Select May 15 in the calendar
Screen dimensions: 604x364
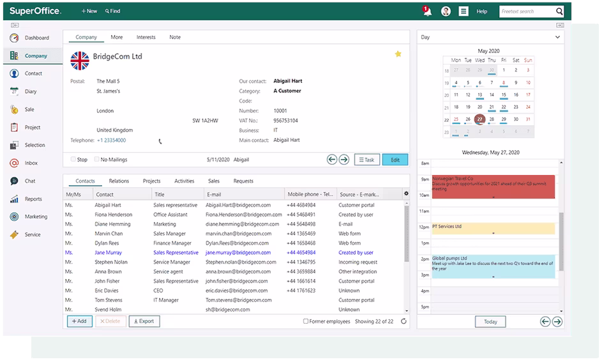pos(504,95)
